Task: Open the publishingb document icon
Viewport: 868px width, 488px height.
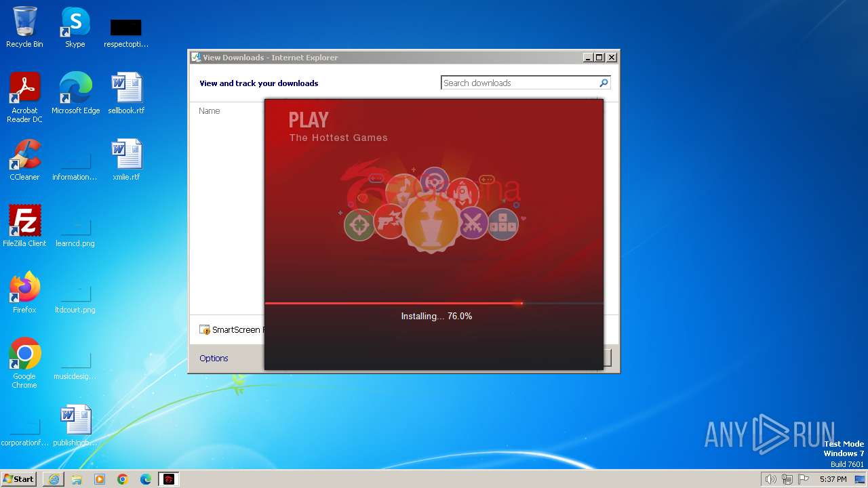Action: (x=75, y=425)
